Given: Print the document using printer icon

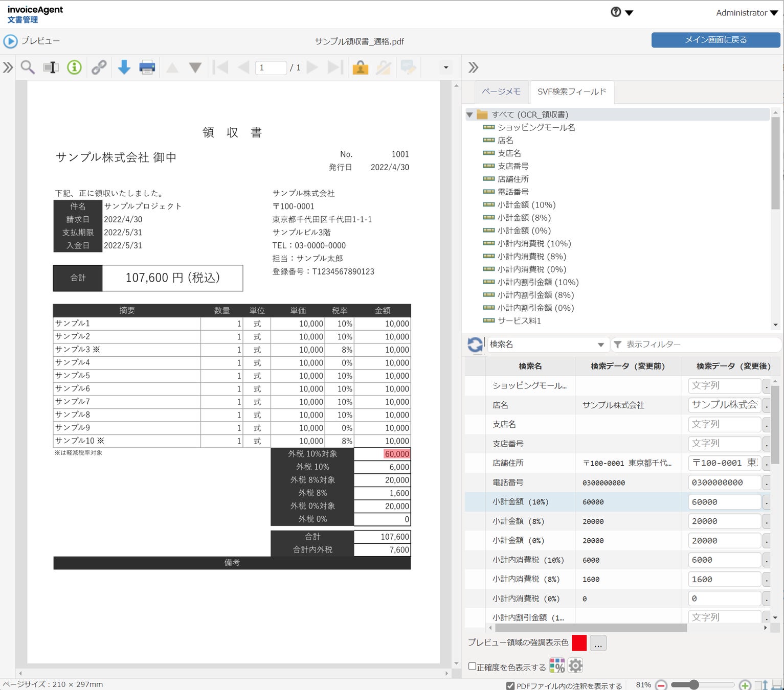Looking at the screenshot, I should pos(147,67).
